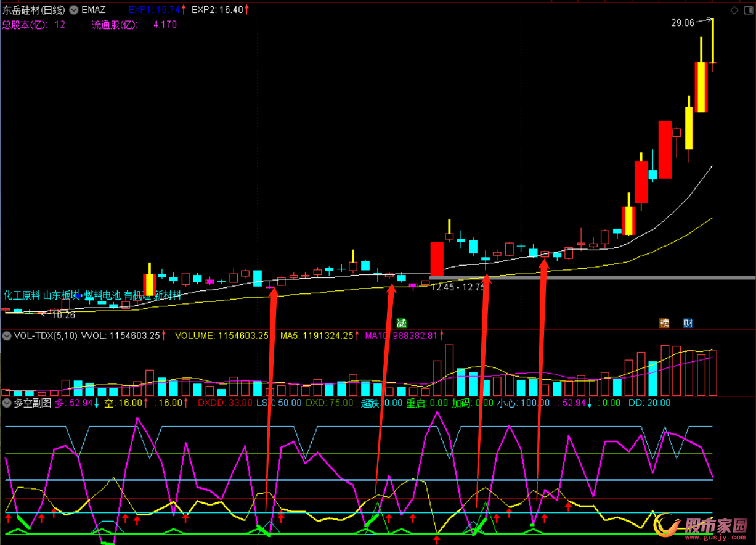
Task: Click the EMAZ indicator name label
Action: [x=94, y=10]
